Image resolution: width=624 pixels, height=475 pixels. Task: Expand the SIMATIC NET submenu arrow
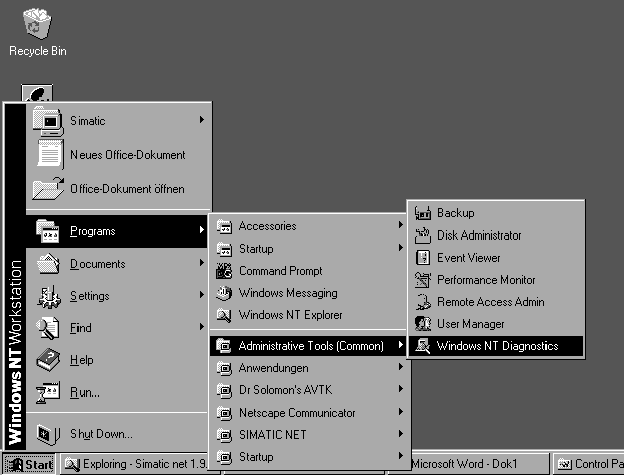tap(401, 434)
